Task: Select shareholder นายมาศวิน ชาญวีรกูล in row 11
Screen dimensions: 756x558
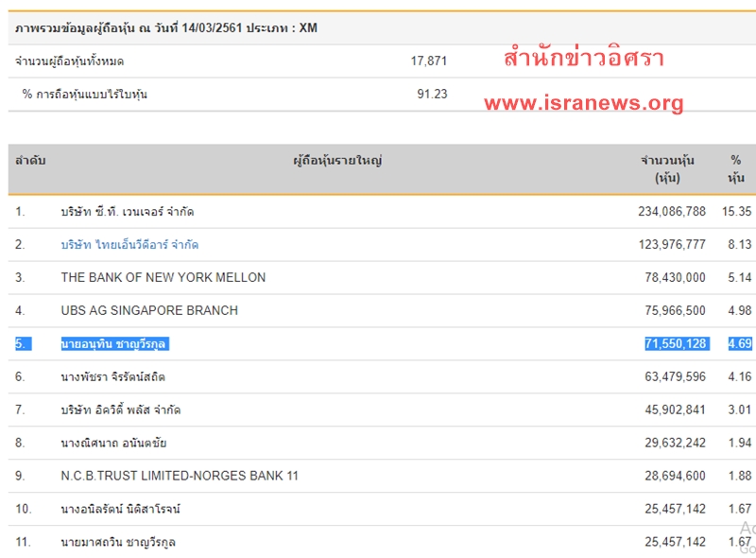Action: (x=118, y=543)
